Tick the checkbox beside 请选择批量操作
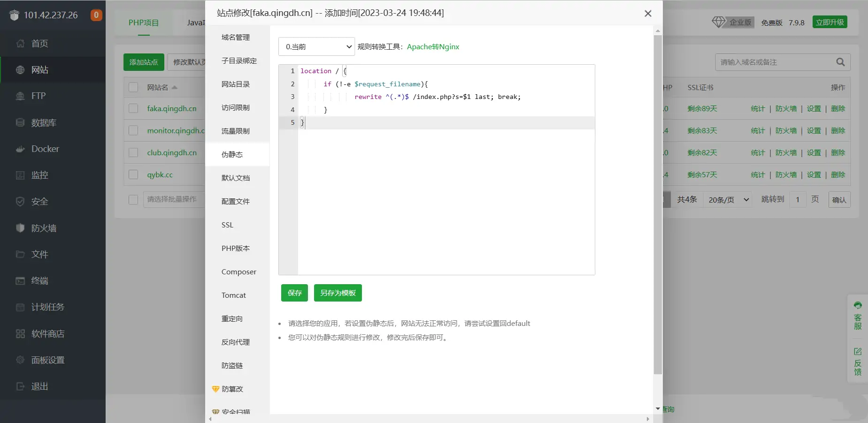The width and height of the screenshot is (868, 423). point(133,199)
